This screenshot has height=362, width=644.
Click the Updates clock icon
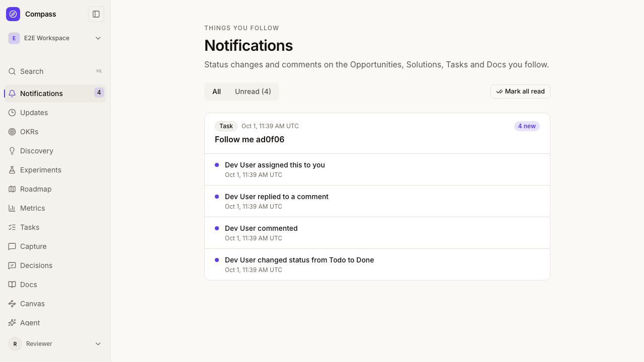point(12,113)
